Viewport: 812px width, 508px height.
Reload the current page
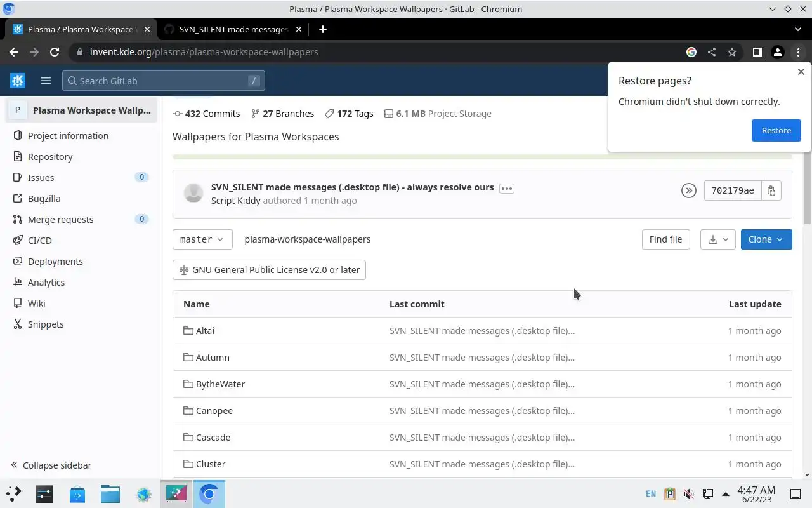(55, 52)
